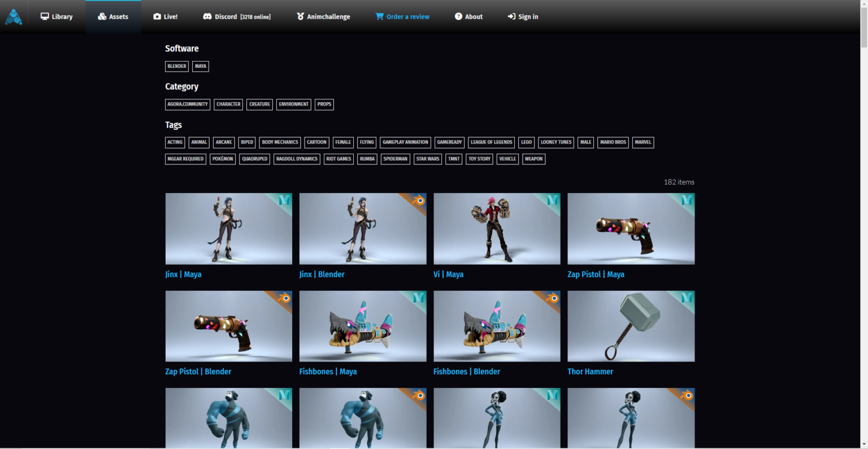Toggle the MAYA software filter
Image resolution: width=868 pixels, height=449 pixels.
[x=201, y=66]
